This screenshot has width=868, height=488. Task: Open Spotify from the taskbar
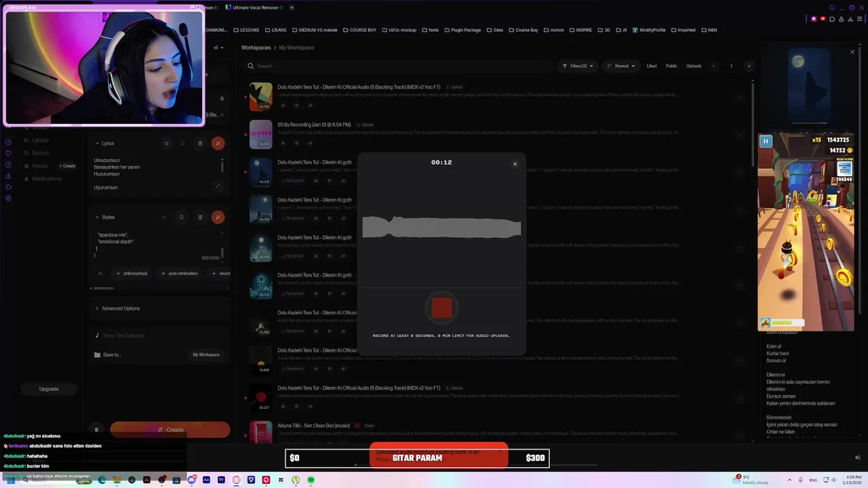point(311,480)
